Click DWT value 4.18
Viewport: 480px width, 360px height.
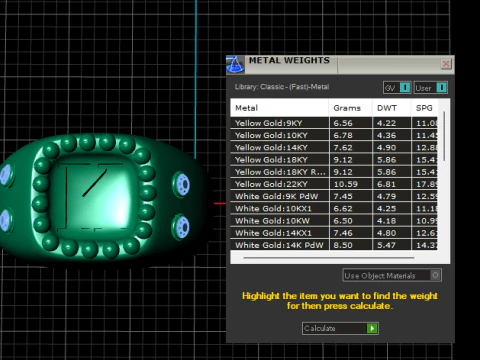tap(387, 221)
